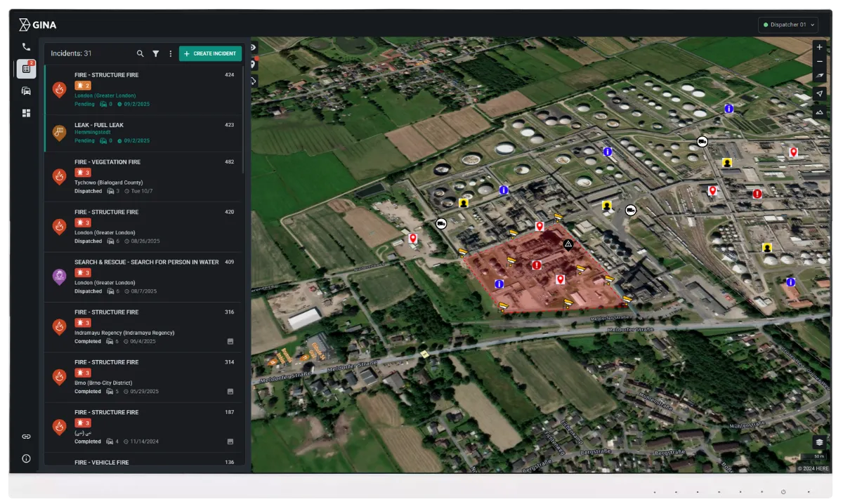The width and height of the screenshot is (843, 504).
Task: Select the FUEL LEAK Hemmingstedt incident card
Action: [140, 132]
